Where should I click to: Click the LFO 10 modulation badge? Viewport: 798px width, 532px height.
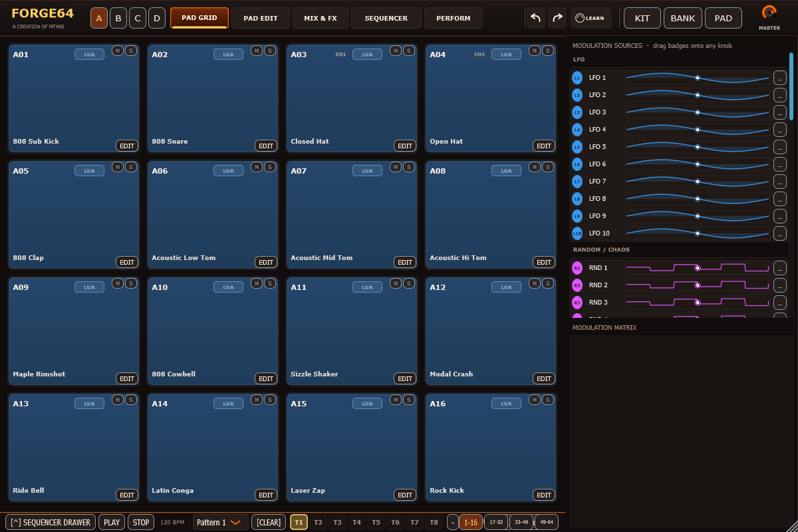[577, 233]
